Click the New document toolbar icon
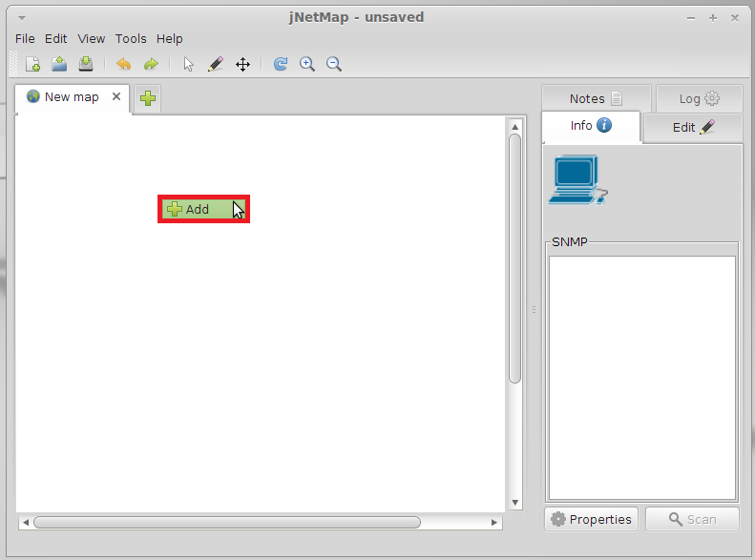This screenshot has width=755, height=560. click(32, 64)
